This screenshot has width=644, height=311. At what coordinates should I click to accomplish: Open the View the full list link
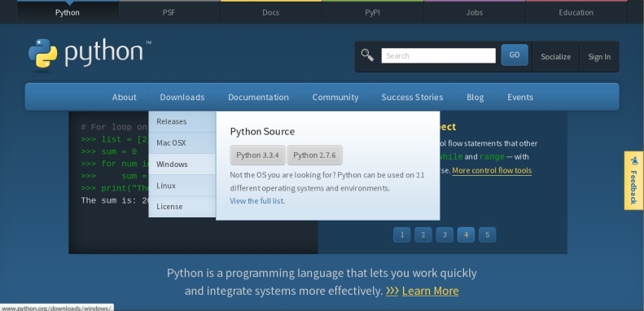pos(256,201)
